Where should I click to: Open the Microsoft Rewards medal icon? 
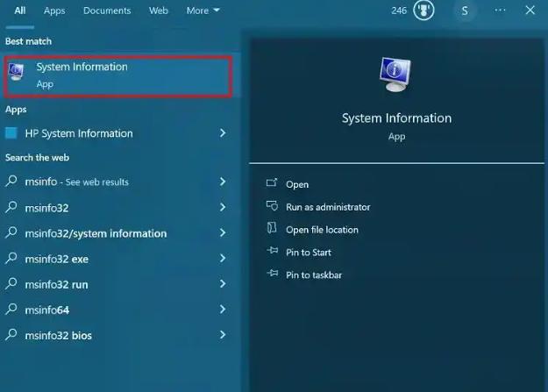[x=423, y=11]
